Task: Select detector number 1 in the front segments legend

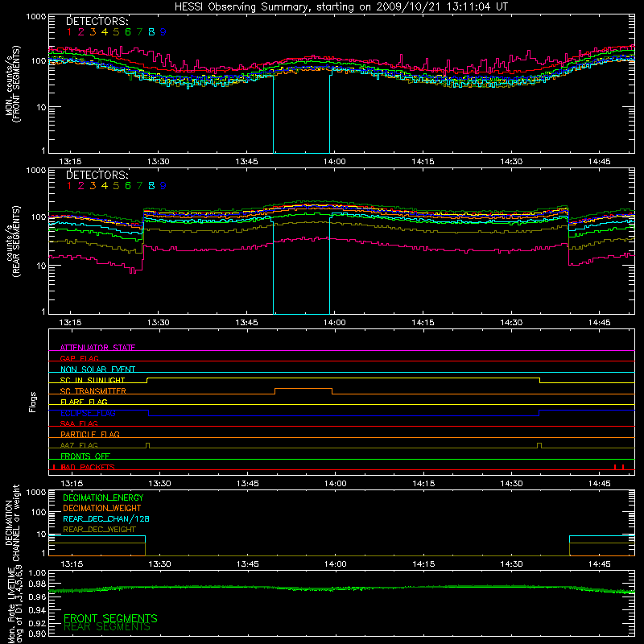Action: 69,32
